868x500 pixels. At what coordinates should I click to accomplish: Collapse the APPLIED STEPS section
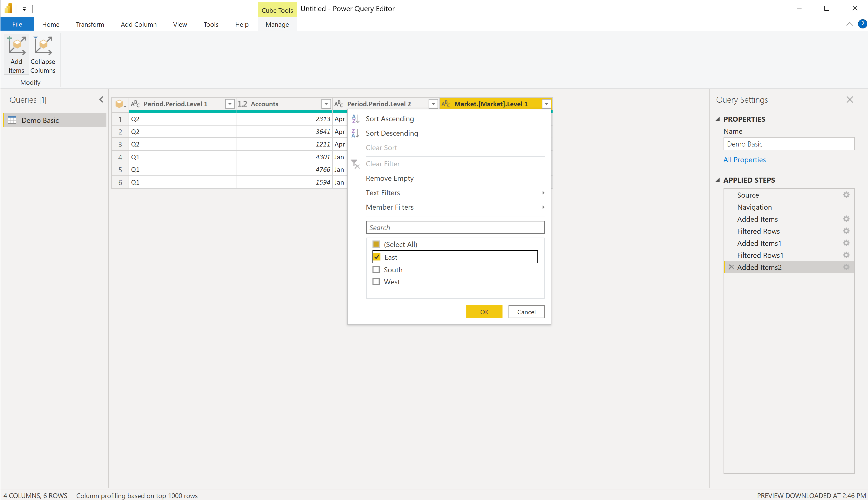717,180
